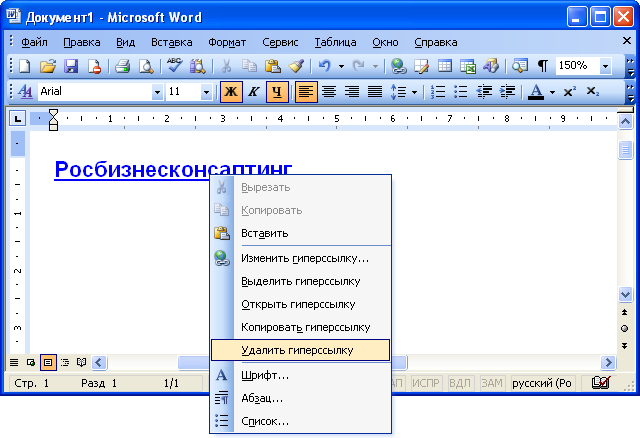
Task: Click Increase Indent icon
Action: [x=507, y=91]
